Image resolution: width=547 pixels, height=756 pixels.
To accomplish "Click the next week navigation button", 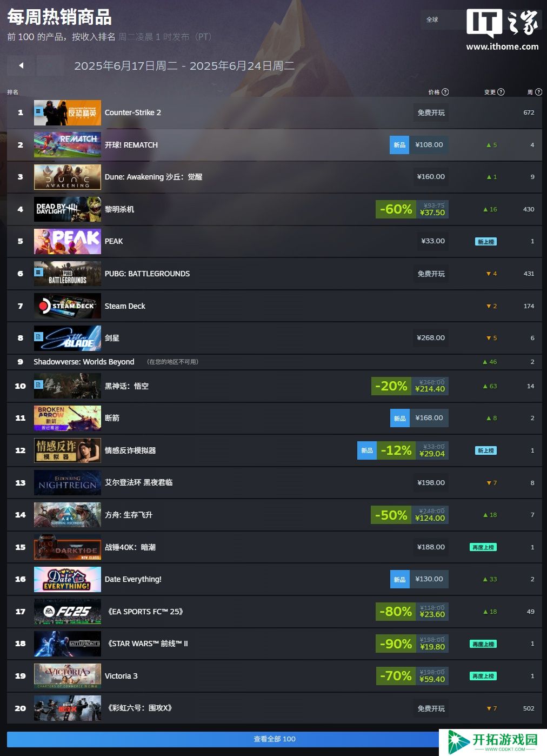I will pos(50,65).
